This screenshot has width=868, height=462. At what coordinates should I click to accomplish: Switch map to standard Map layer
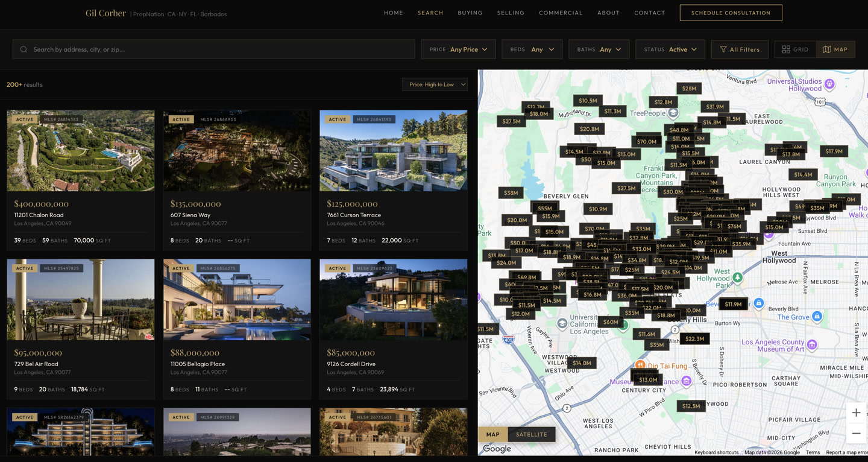coord(493,434)
